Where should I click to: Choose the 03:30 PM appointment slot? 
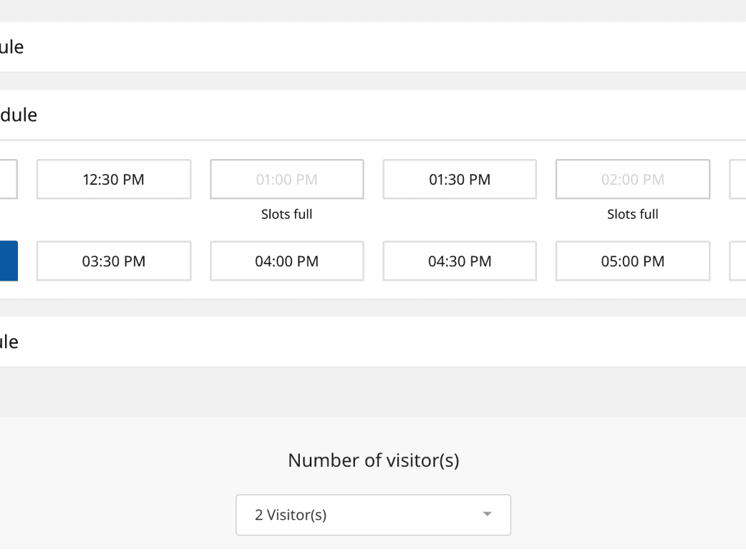point(114,261)
